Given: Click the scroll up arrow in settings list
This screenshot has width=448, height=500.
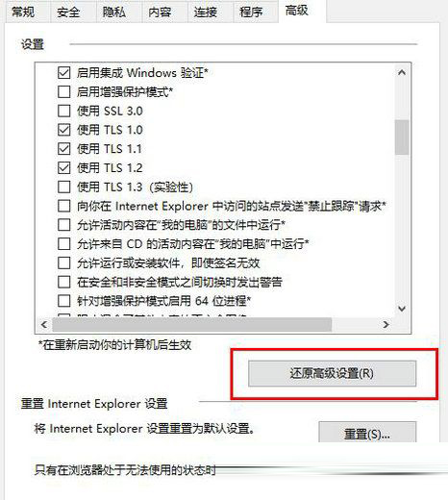Looking at the screenshot, I should [x=402, y=73].
